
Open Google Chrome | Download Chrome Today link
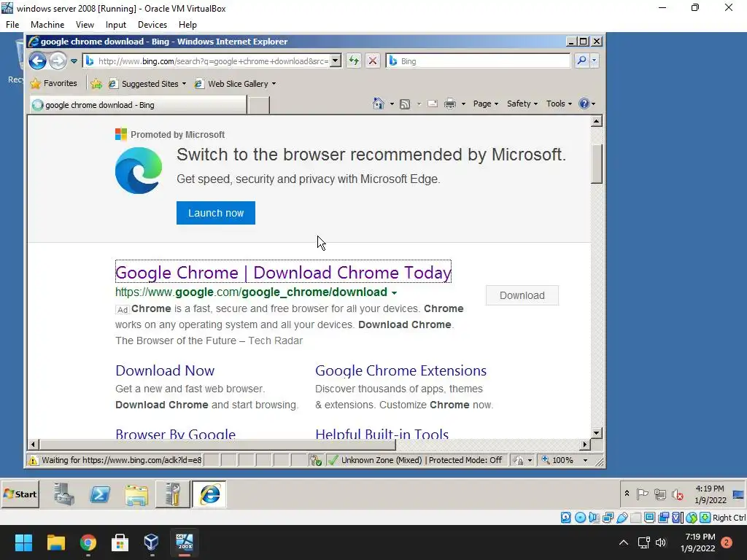[x=284, y=273]
